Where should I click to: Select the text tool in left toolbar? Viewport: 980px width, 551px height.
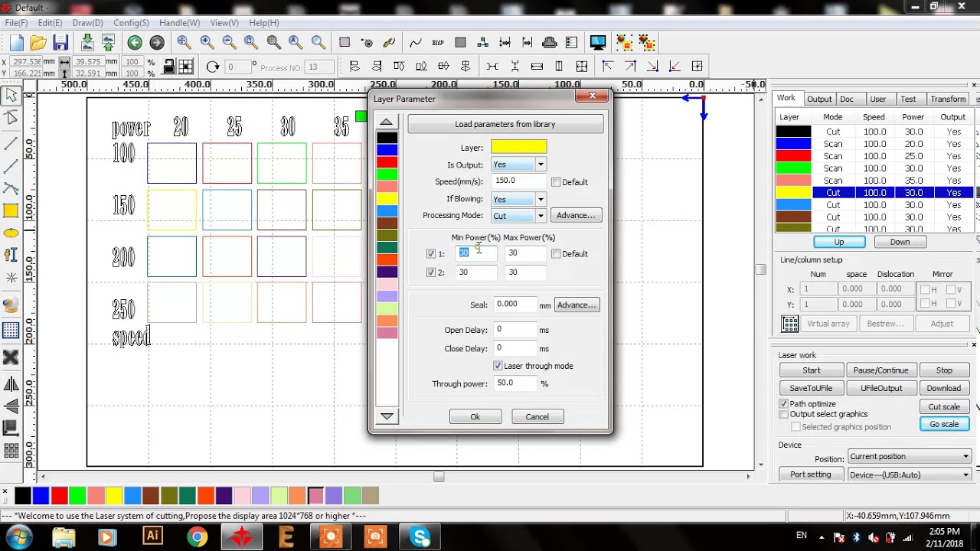[x=11, y=255]
